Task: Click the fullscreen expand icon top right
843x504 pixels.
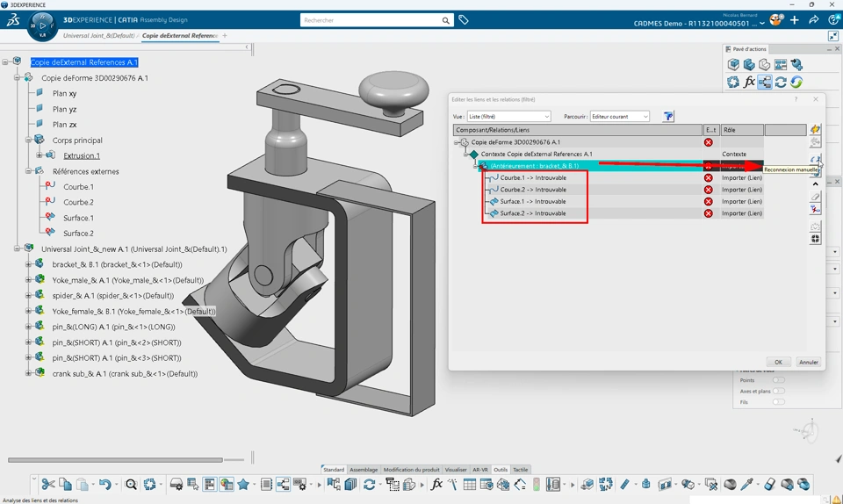Action: [832, 36]
